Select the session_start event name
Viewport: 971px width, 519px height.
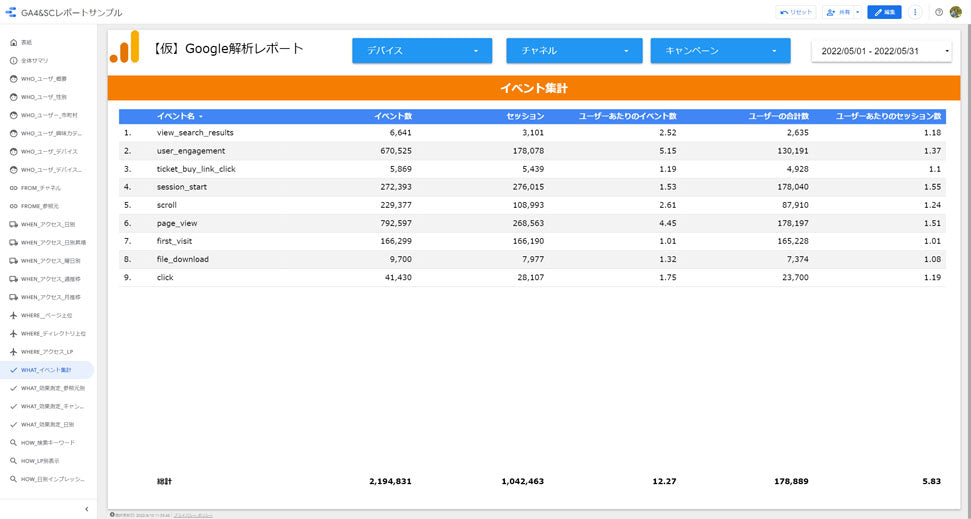[x=182, y=187]
